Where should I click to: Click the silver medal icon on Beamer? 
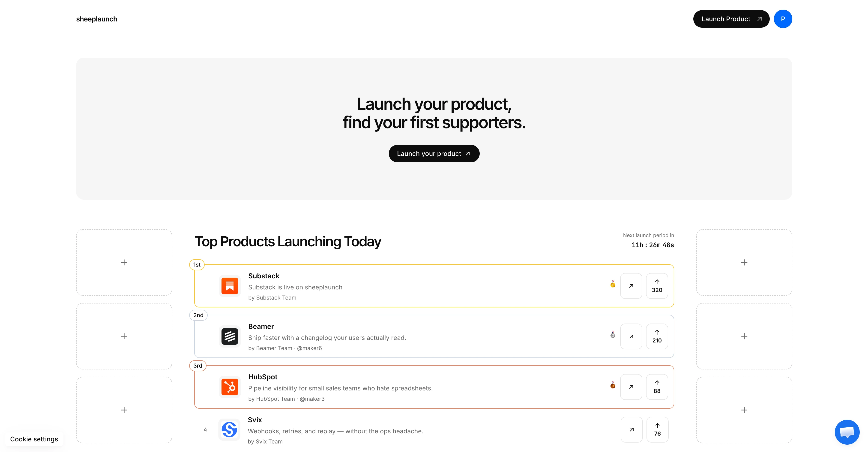tap(613, 335)
